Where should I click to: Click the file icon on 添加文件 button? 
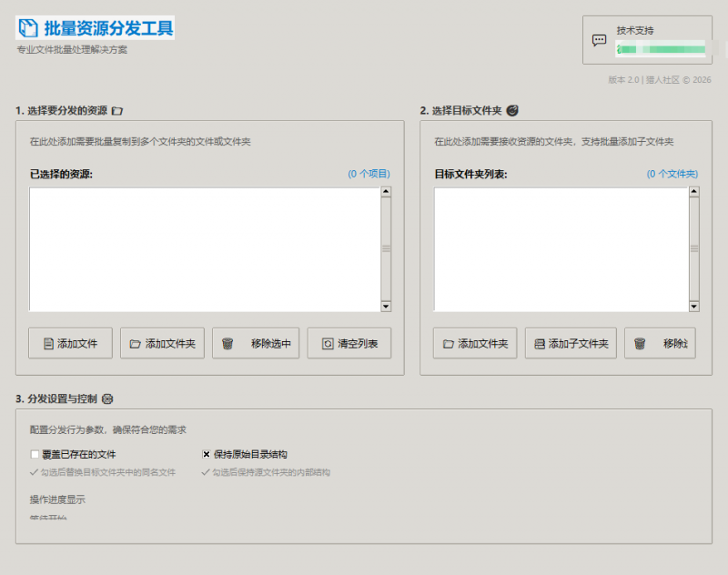coord(47,343)
